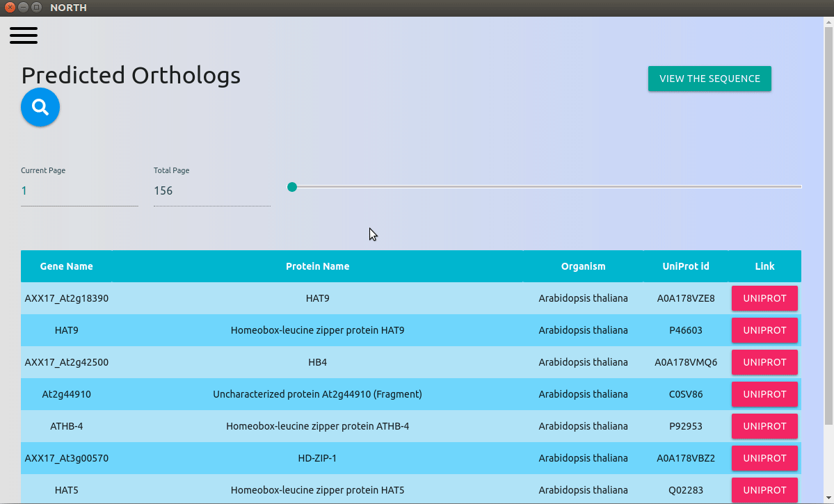The image size is (834, 504).
Task: Open the hamburger navigation menu
Action: [24, 35]
